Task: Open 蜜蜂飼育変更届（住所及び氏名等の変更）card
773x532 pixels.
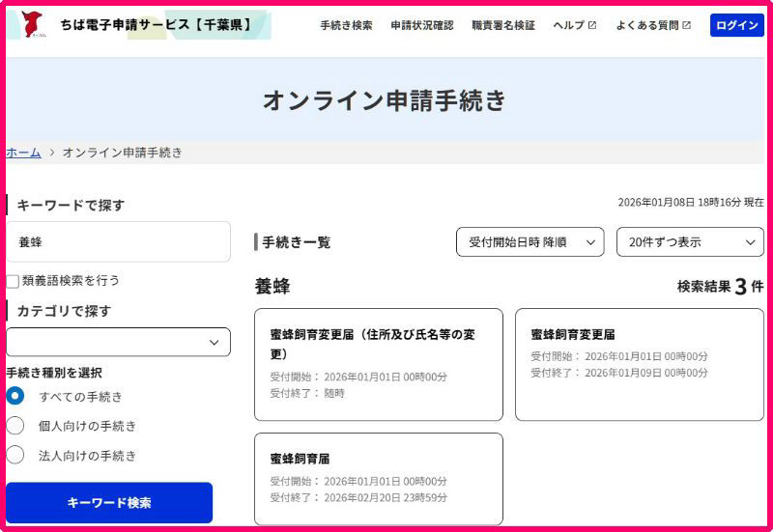Action: point(378,364)
